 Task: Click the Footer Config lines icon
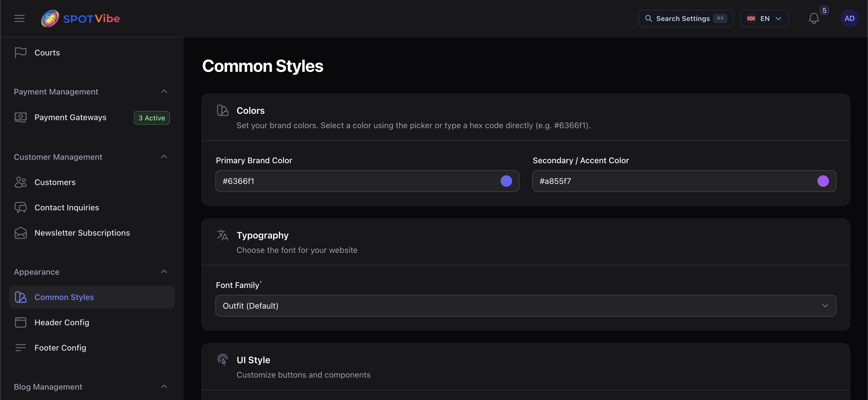tap(21, 348)
